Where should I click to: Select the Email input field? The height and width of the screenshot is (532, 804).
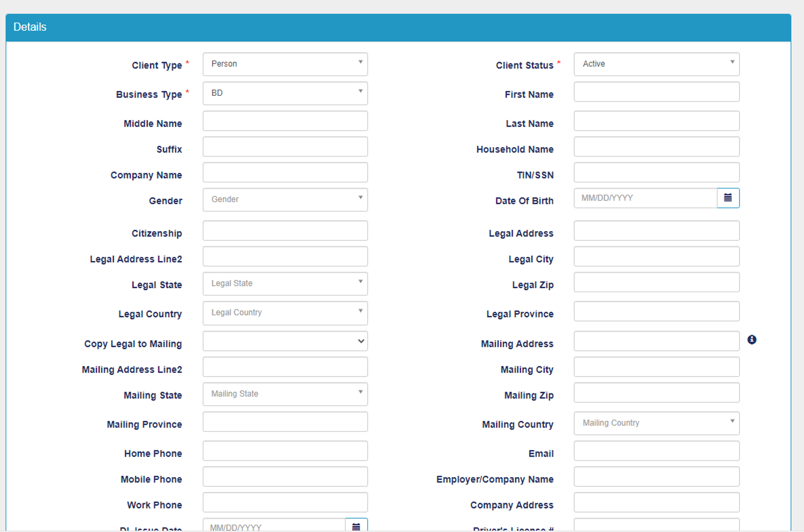coord(656,451)
